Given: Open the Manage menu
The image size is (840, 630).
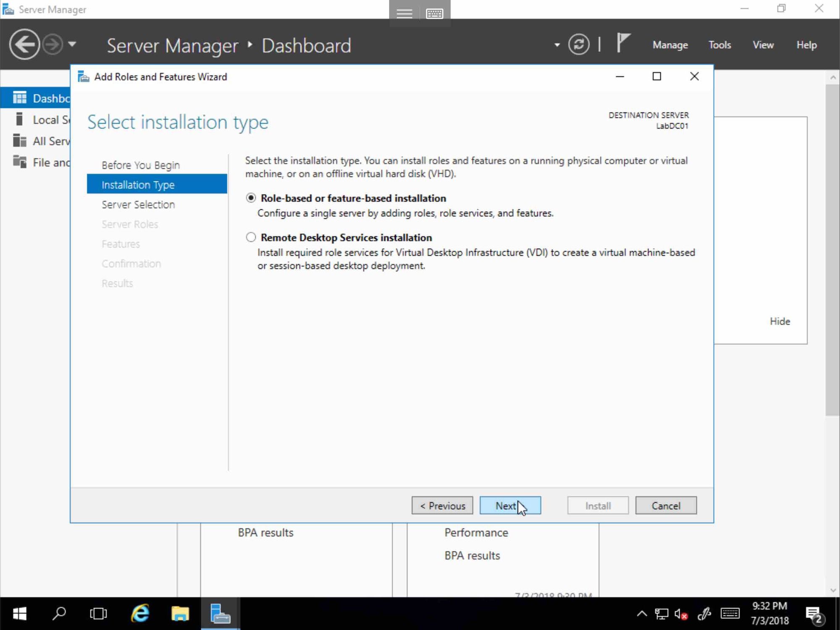Looking at the screenshot, I should [670, 45].
